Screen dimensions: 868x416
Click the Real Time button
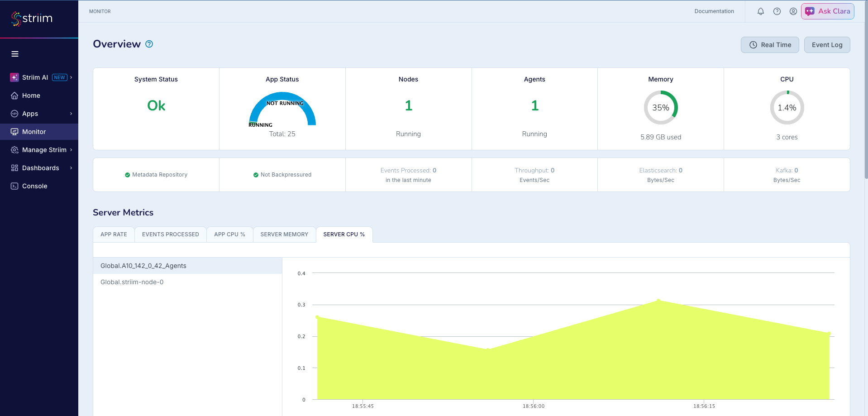point(770,45)
